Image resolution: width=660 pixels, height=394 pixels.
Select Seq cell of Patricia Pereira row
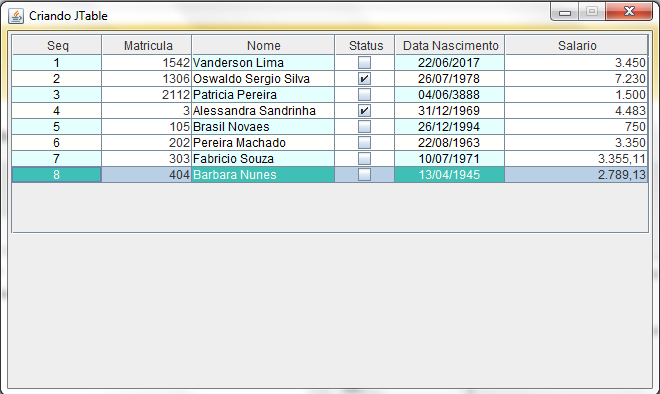pos(57,95)
